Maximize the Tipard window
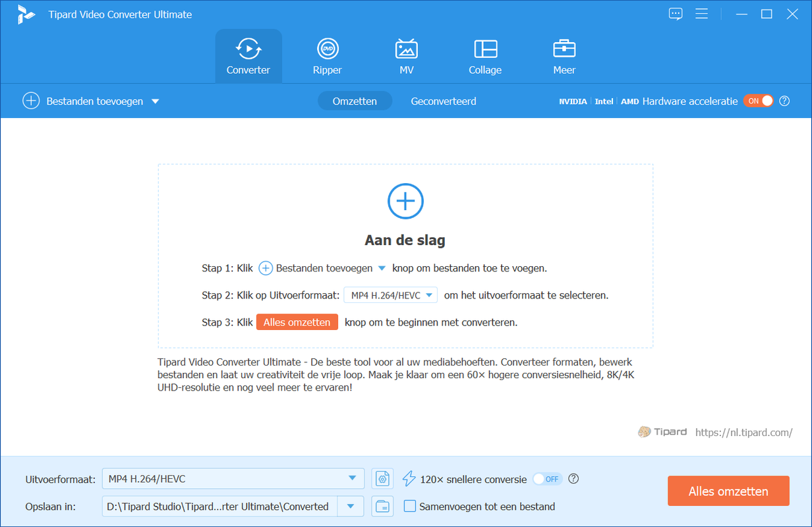 pyautogui.click(x=767, y=14)
